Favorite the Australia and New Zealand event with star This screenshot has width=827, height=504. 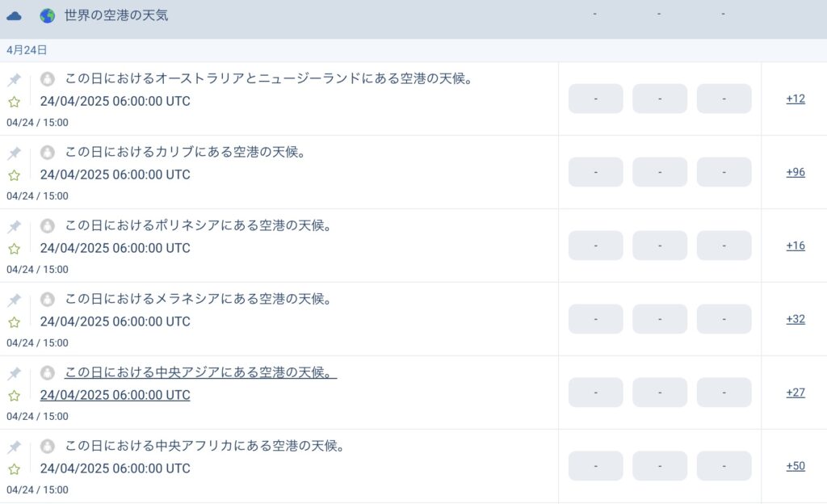(15, 102)
